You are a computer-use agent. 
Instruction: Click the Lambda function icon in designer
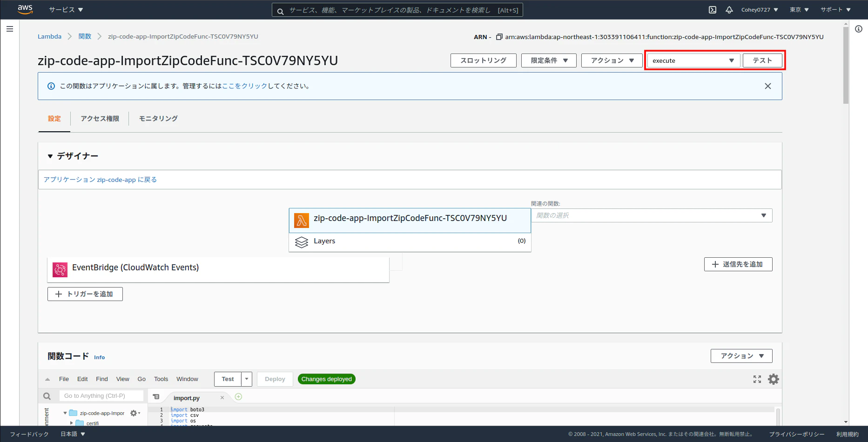[302, 221]
